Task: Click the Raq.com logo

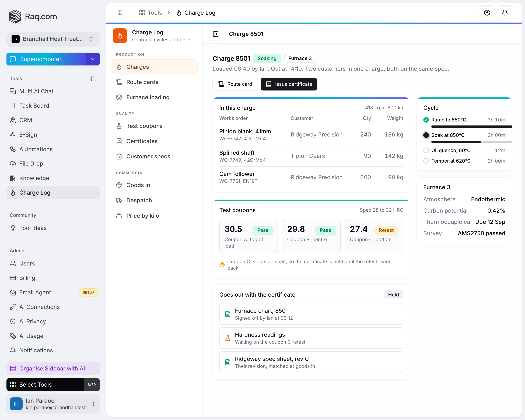Action: click(x=33, y=16)
